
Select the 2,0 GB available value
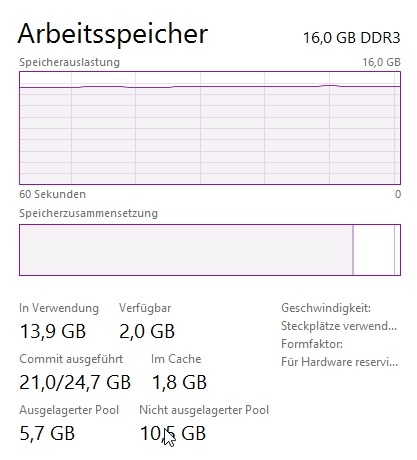pos(147,332)
